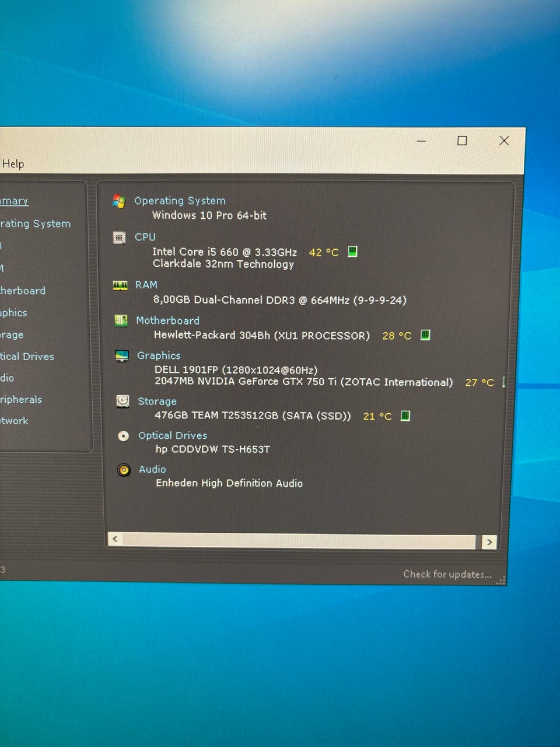The width and height of the screenshot is (560, 747).
Task: Minimize the Speccy window
Action: pos(422,141)
